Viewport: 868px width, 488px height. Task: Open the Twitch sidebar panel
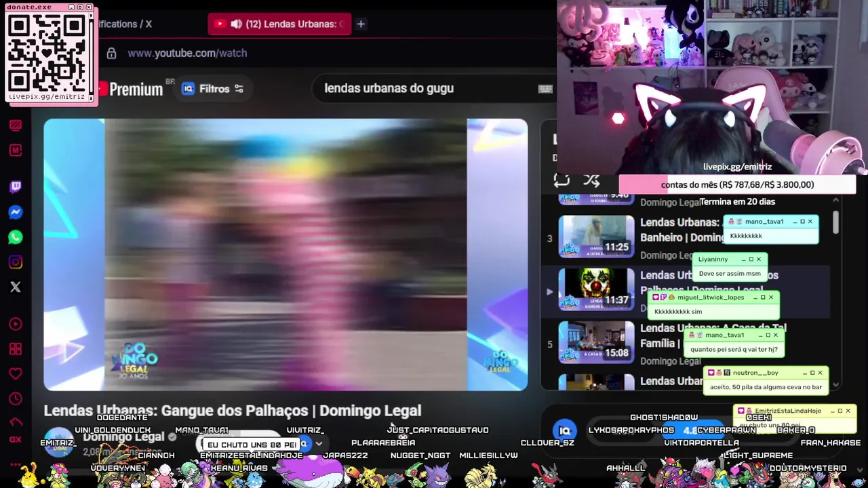tap(16, 186)
